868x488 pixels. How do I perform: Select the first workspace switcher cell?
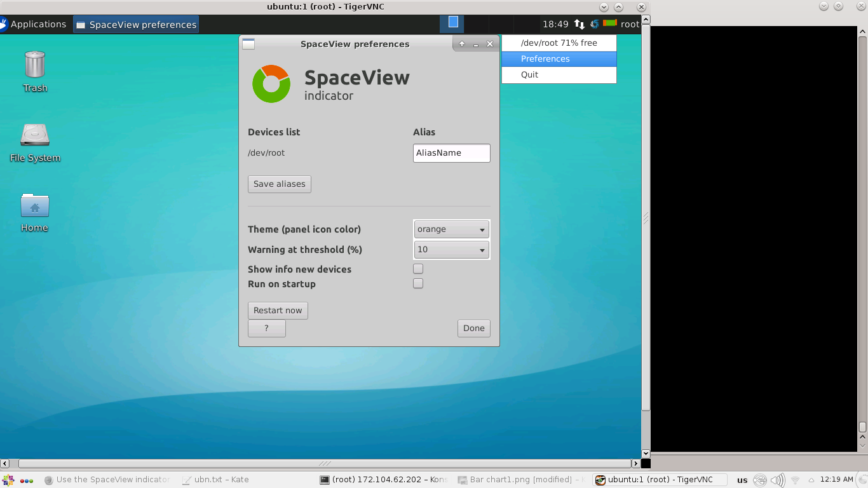coord(452,24)
